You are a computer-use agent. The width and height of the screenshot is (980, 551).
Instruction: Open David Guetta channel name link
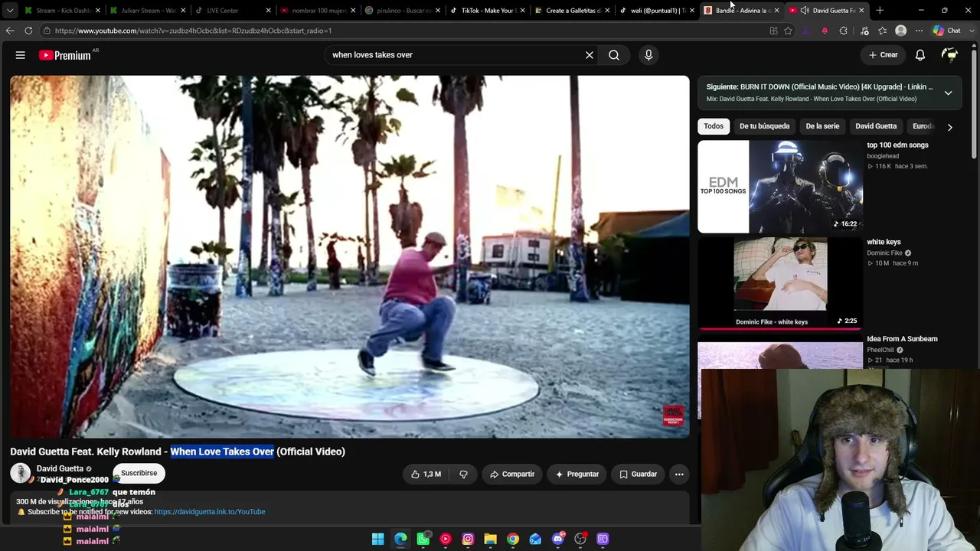(x=60, y=469)
